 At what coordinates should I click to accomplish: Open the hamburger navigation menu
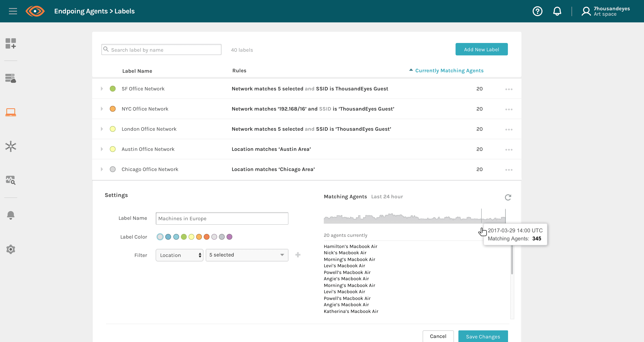pos(13,11)
